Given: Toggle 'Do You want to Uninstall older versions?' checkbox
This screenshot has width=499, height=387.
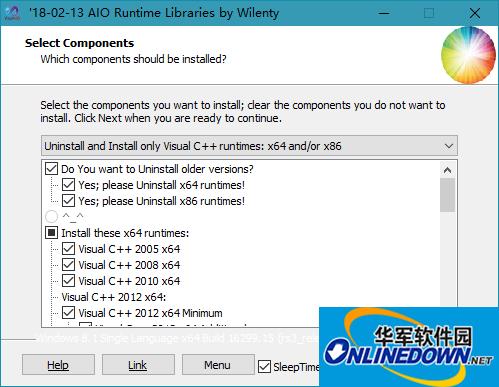Looking at the screenshot, I should [51, 169].
